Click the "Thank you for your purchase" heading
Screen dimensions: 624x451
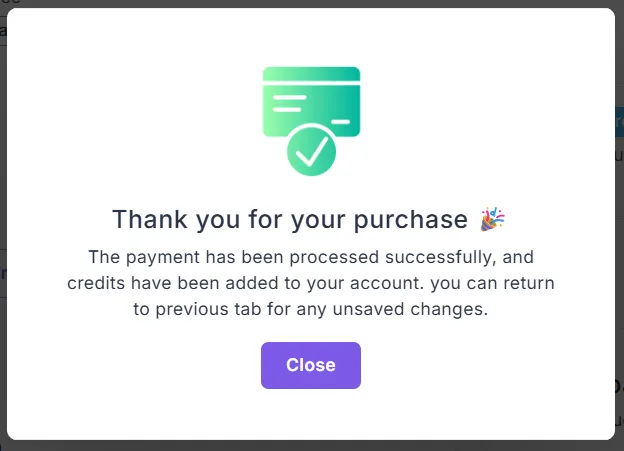click(290, 220)
